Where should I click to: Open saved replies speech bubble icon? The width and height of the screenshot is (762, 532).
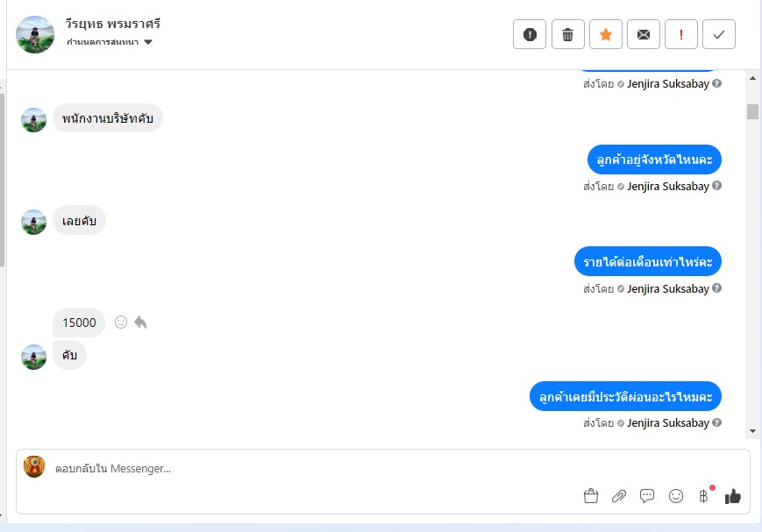(647, 496)
